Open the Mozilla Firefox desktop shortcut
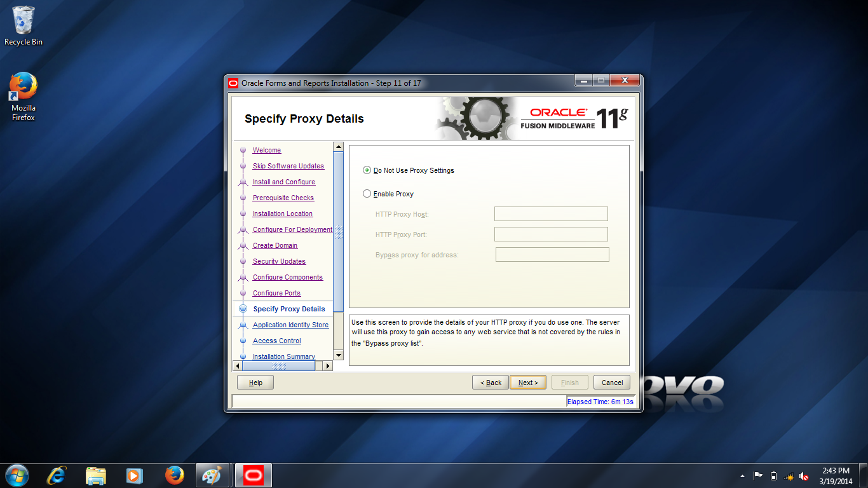This screenshot has width=868, height=488. click(x=24, y=97)
